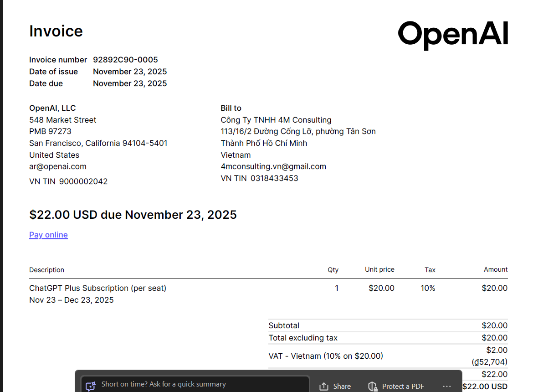Click the 10% tax rate value
This screenshot has width=533, height=392.
[428, 288]
